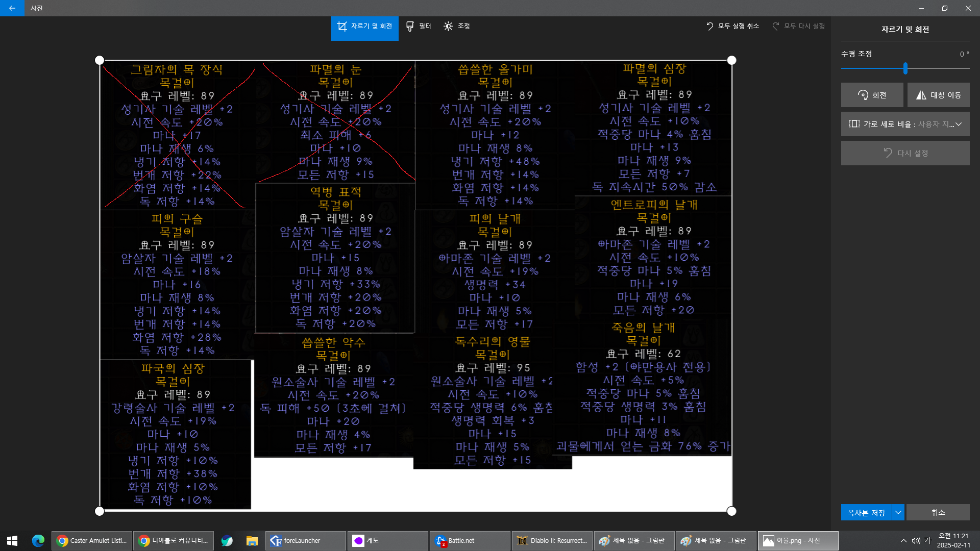
Task: Click the amulet title 피의 구슬
Action: pyautogui.click(x=177, y=219)
